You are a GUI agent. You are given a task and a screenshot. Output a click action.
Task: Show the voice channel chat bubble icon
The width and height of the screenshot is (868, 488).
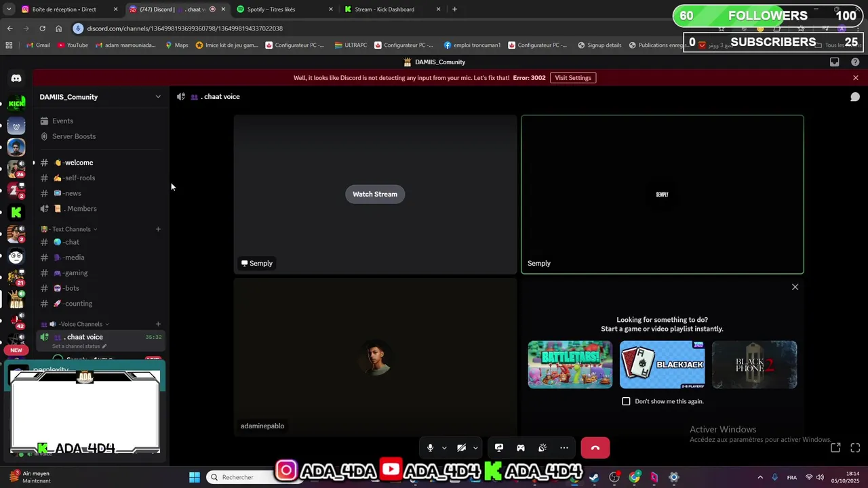coord(855,97)
